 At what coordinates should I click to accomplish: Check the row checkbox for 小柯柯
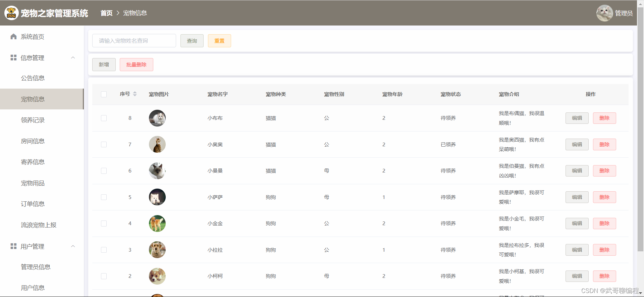click(104, 276)
